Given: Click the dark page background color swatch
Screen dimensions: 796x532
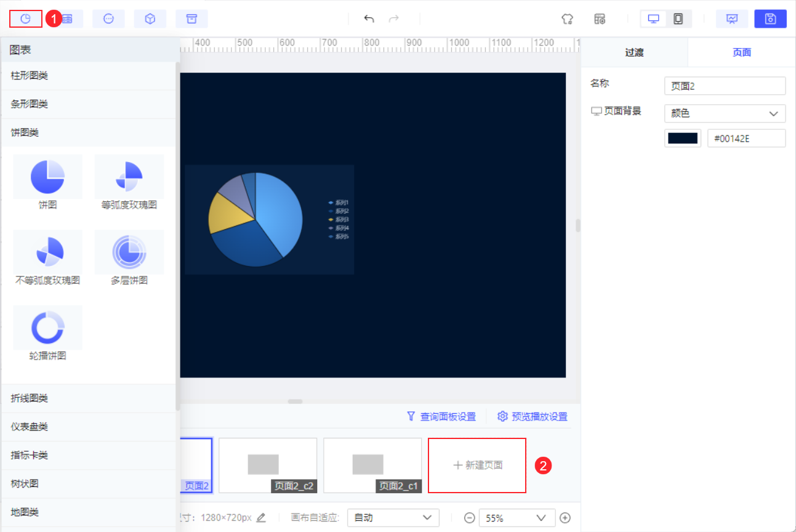Looking at the screenshot, I should pyautogui.click(x=683, y=139).
